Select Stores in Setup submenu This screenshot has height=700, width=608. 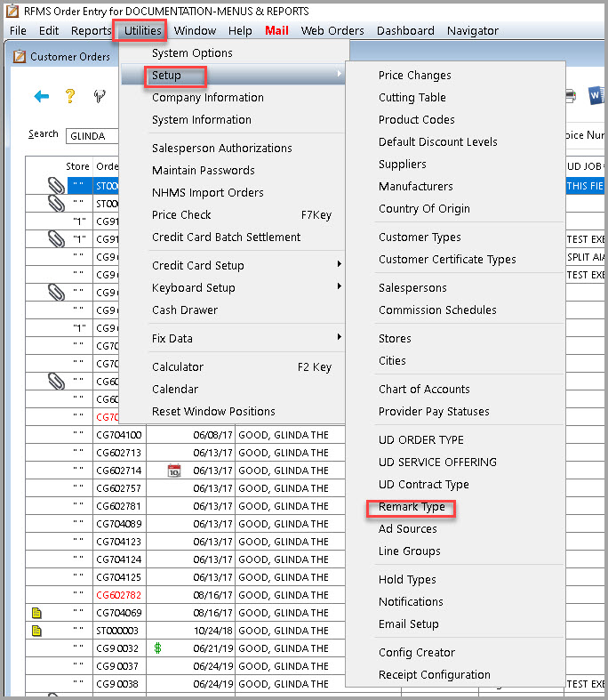pos(395,338)
